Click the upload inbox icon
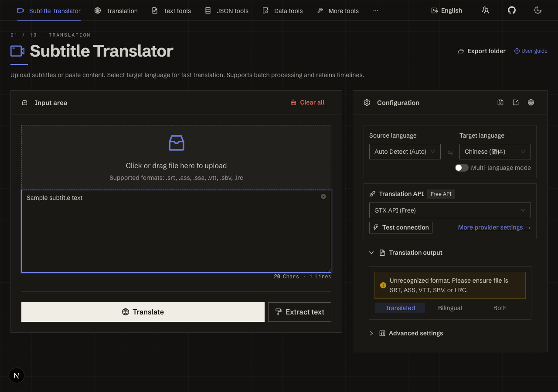This screenshot has height=392, width=558. [x=177, y=143]
